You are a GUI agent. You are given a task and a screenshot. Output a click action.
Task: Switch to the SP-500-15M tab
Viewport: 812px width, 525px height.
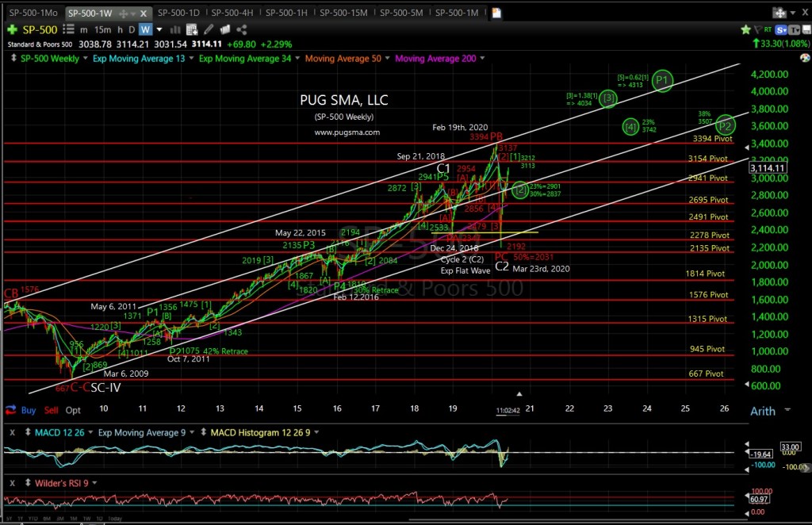[x=343, y=13]
